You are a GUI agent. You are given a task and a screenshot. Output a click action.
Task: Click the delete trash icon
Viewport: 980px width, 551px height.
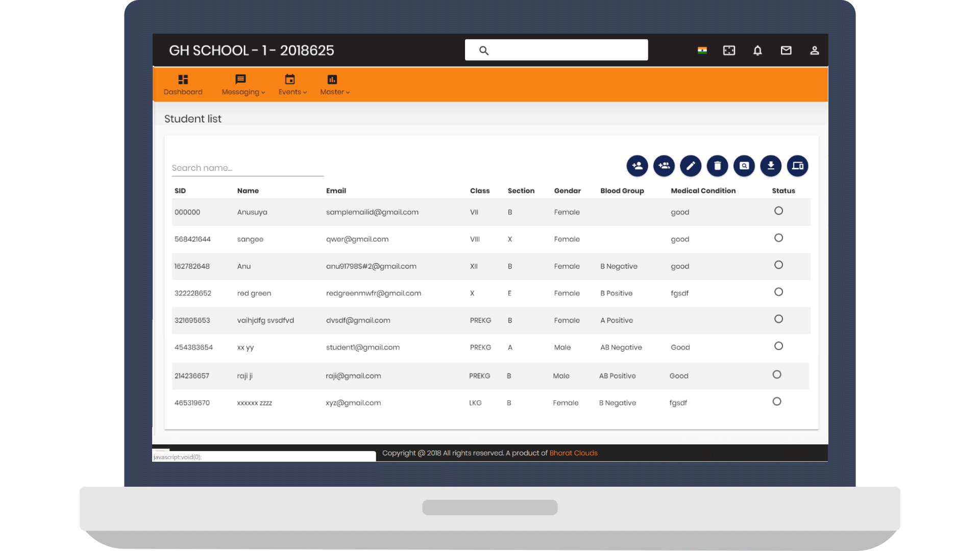[717, 166]
